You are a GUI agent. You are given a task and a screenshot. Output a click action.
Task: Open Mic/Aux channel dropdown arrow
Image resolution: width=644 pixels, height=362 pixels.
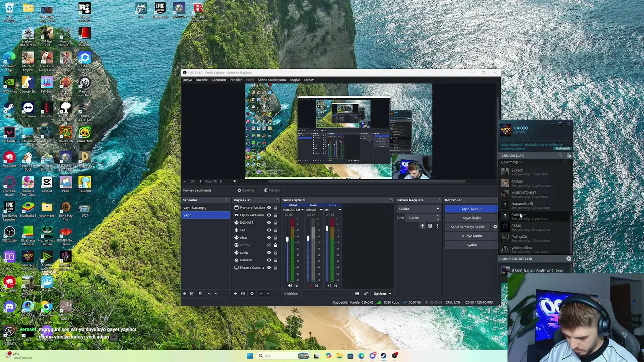(x=321, y=210)
